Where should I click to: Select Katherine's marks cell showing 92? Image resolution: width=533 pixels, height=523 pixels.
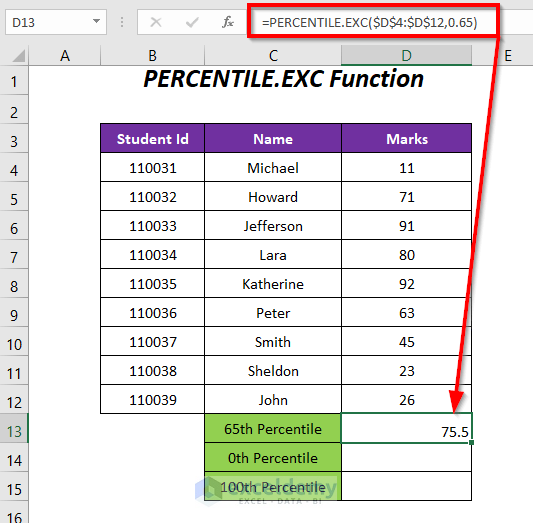[x=407, y=283]
